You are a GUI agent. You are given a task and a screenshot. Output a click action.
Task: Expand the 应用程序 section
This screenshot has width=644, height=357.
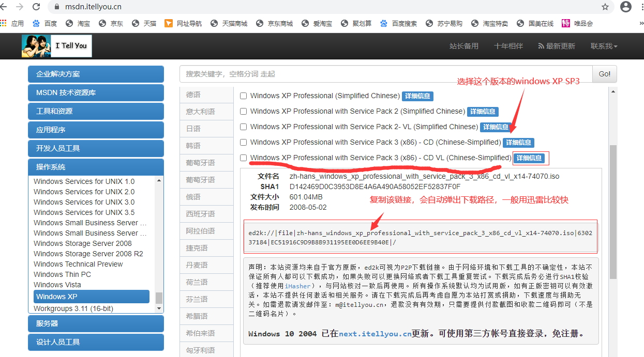(x=96, y=130)
